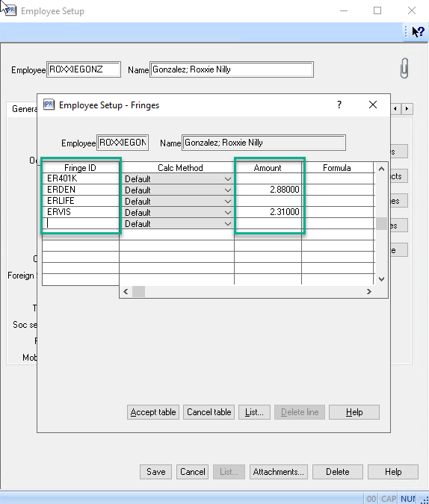
Task: Click the PR icon in Fringes dialog title
Action: (x=49, y=105)
